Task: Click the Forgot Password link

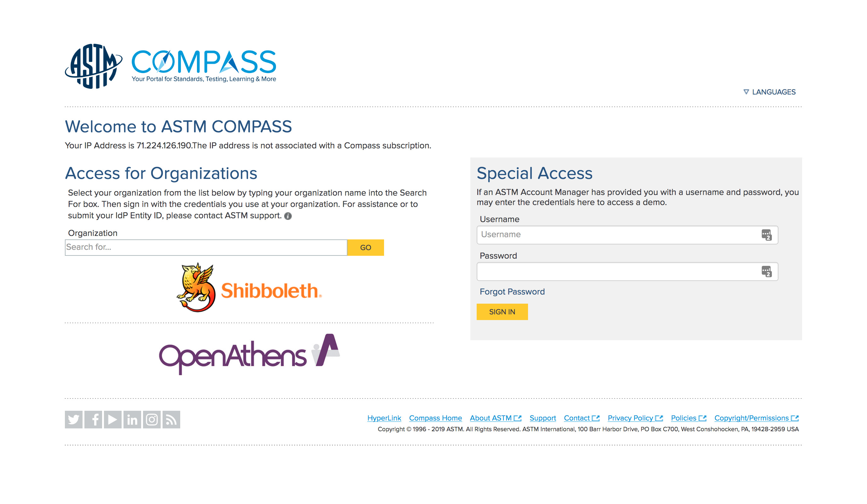Action: click(512, 291)
